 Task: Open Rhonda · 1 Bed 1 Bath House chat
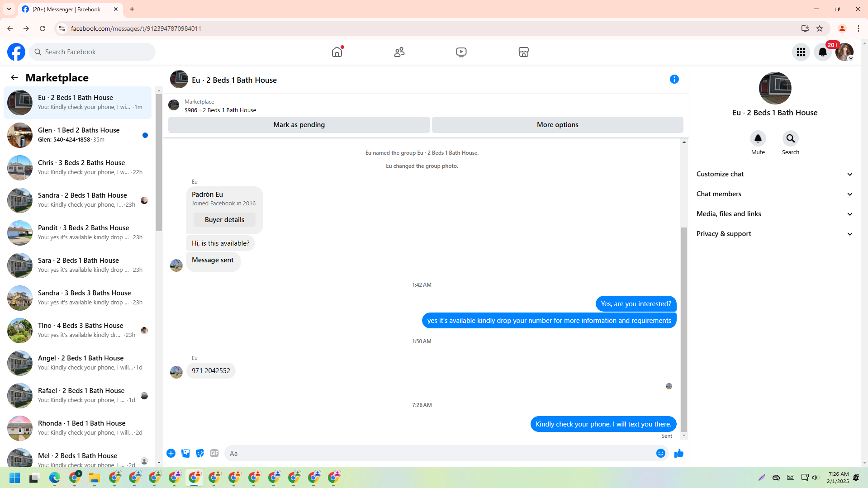pos(77,428)
